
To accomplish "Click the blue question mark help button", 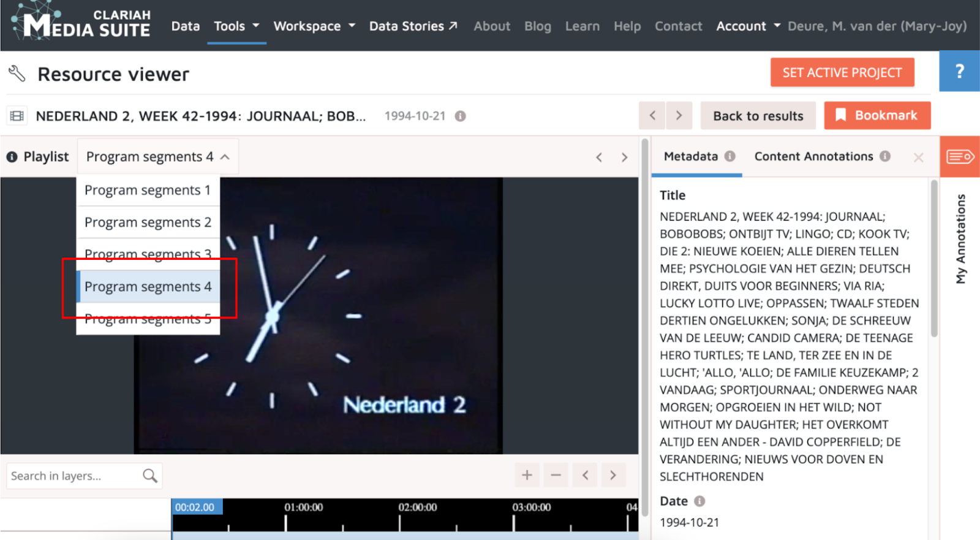I will tap(960, 71).
